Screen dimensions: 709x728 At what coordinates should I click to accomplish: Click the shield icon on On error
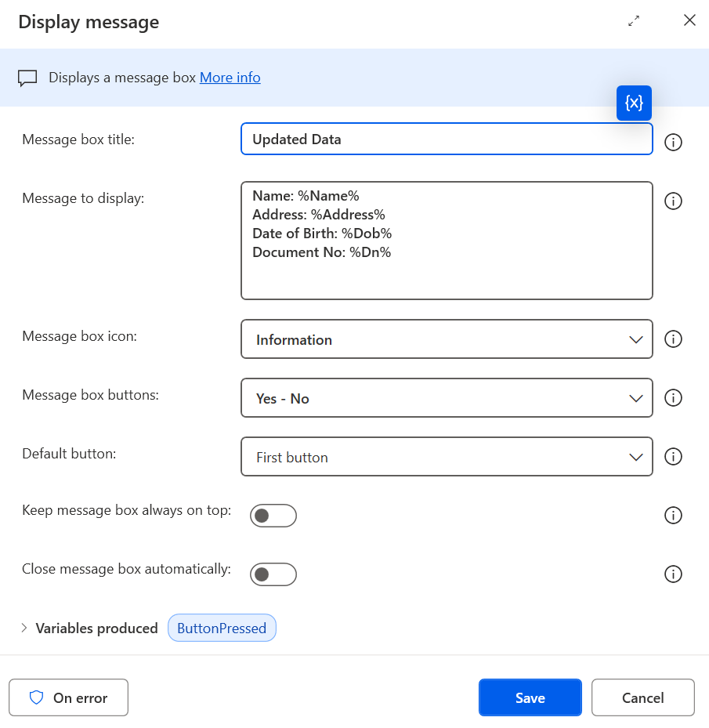click(x=36, y=697)
